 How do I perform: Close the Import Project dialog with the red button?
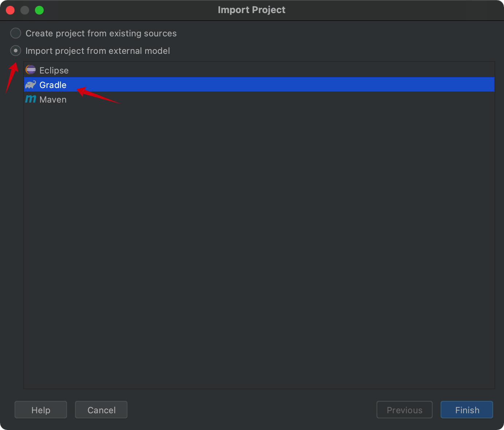coord(10,10)
